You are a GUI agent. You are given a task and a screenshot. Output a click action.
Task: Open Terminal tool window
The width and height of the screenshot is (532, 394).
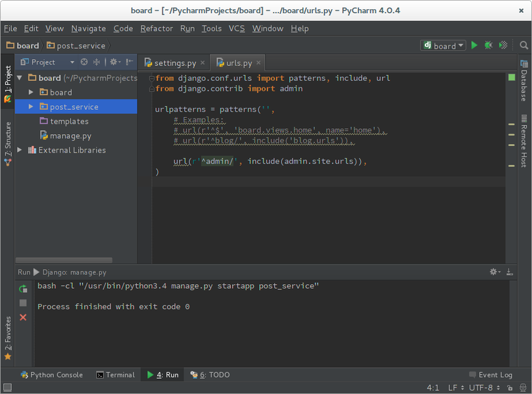(115, 375)
